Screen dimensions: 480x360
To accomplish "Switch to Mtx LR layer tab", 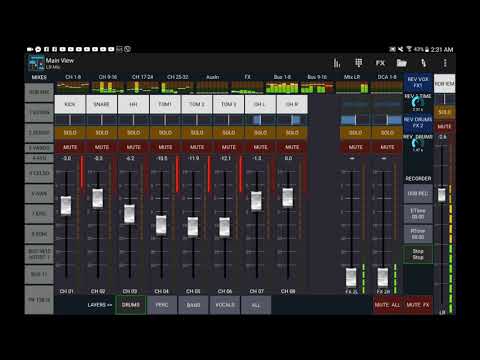I will tap(352, 77).
